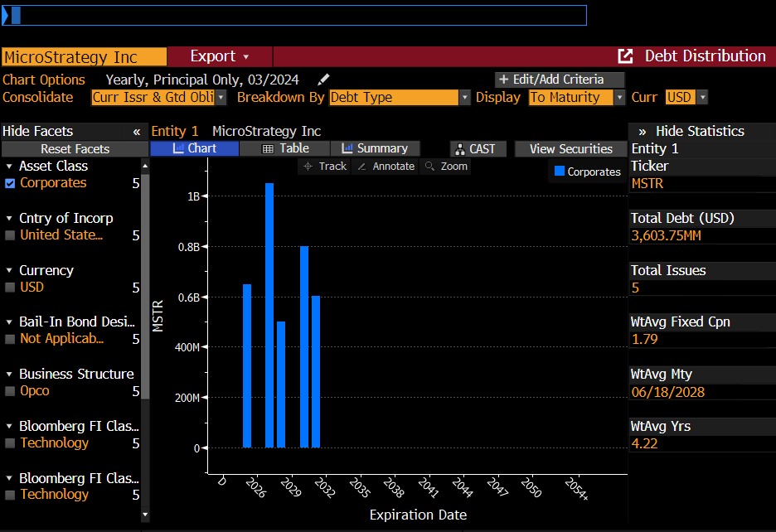Collapse the Asset Class facet group

pos(9,167)
